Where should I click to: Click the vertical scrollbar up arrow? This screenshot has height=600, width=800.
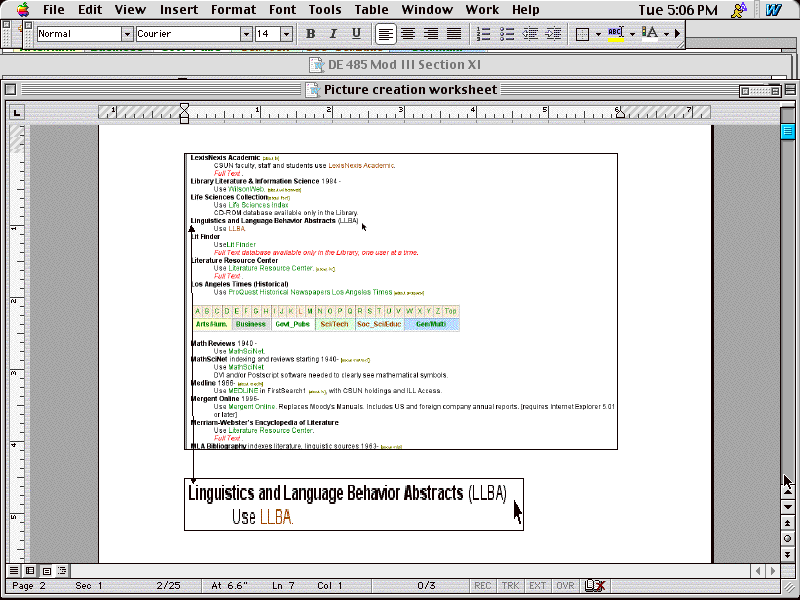(787, 492)
